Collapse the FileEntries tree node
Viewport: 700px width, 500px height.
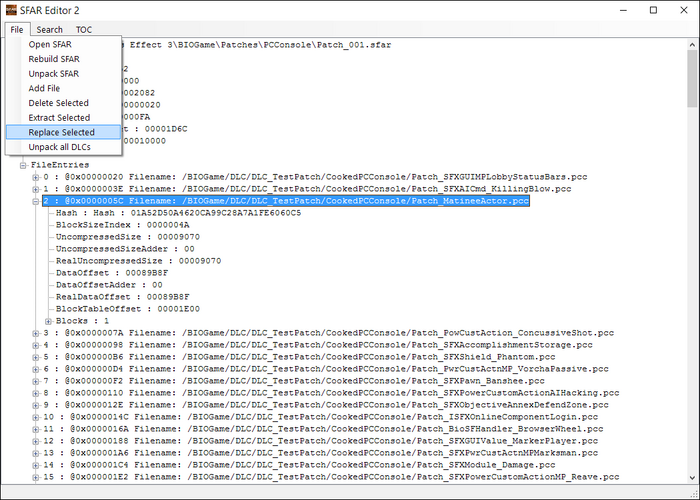[x=23, y=165]
